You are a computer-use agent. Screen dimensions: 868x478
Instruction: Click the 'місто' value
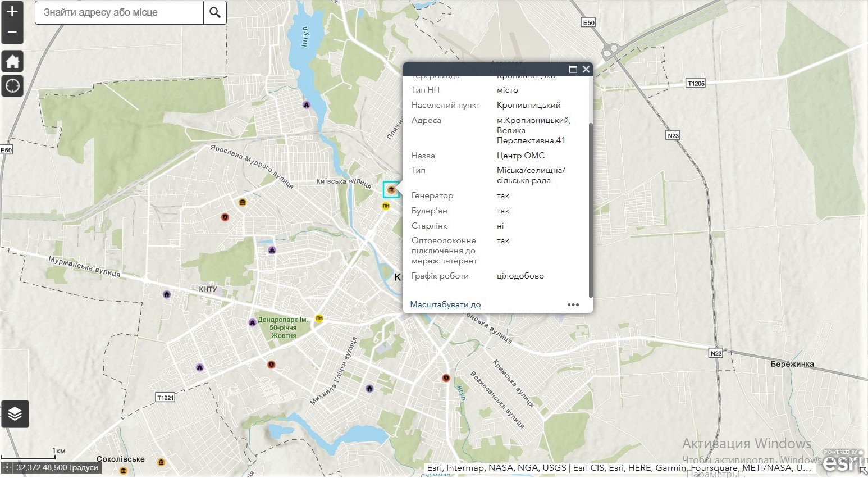(x=508, y=90)
